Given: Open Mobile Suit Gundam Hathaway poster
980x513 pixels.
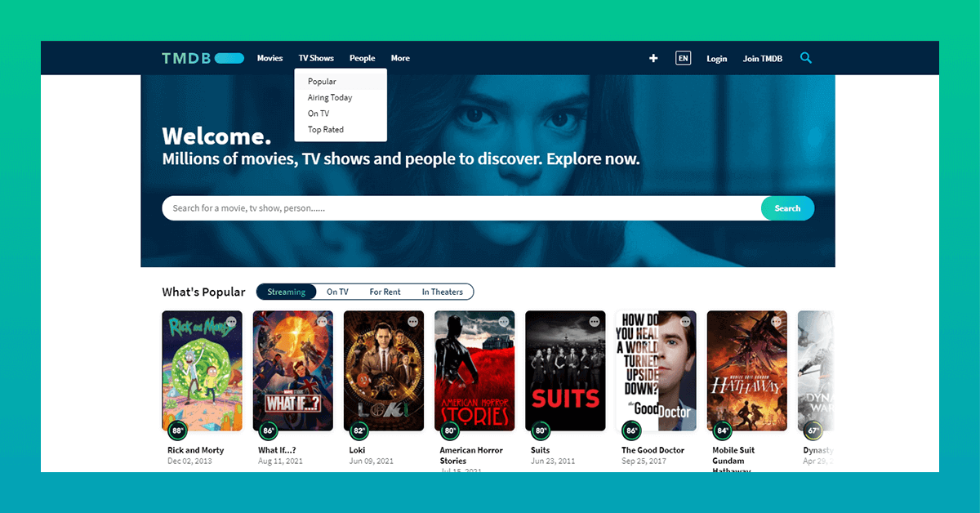Looking at the screenshot, I should pos(747,370).
